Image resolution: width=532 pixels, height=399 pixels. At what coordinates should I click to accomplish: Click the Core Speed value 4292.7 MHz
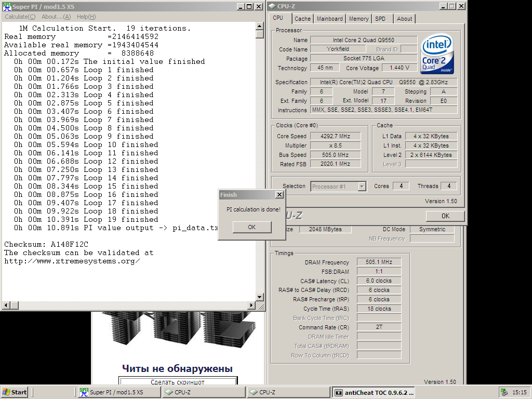[x=335, y=136]
